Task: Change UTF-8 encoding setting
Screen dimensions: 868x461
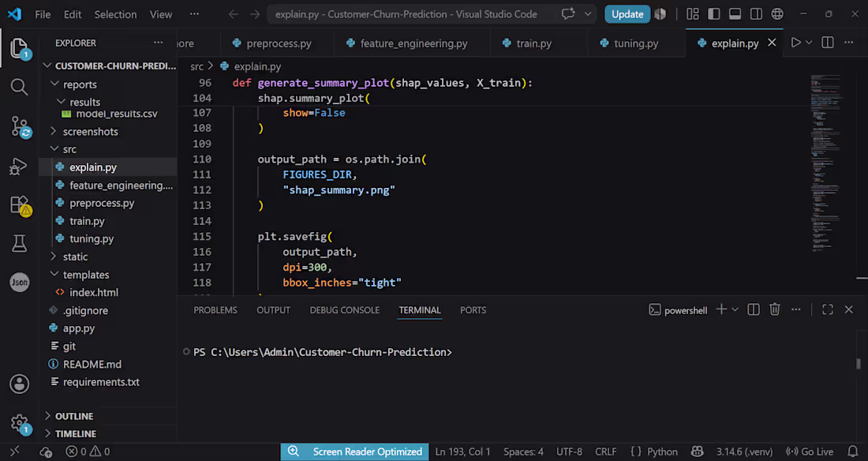Action: 569,452
